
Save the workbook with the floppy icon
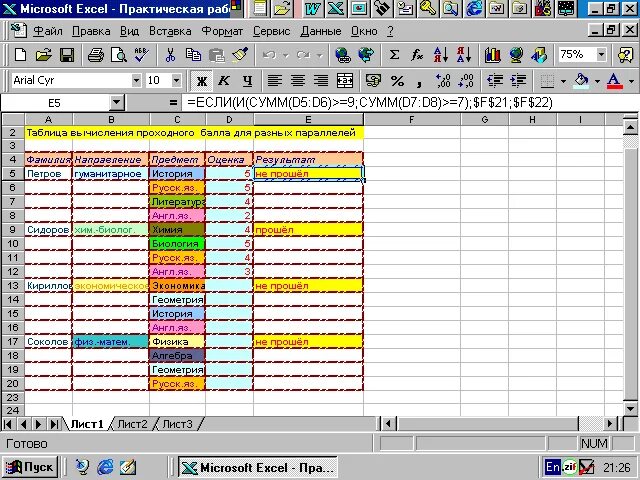(x=67, y=54)
